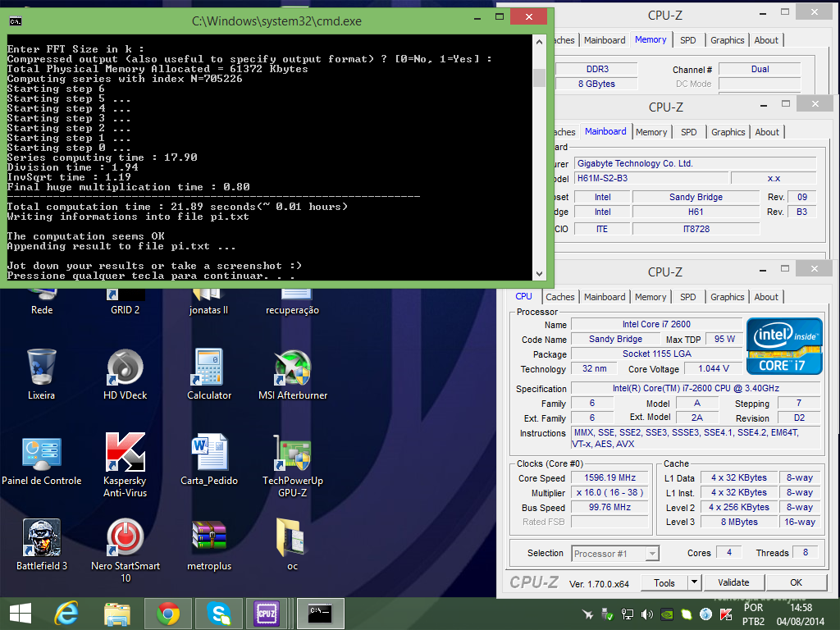Expand the Tools dropdown arrow in CPU-Z
The width and height of the screenshot is (840, 630).
(694, 582)
